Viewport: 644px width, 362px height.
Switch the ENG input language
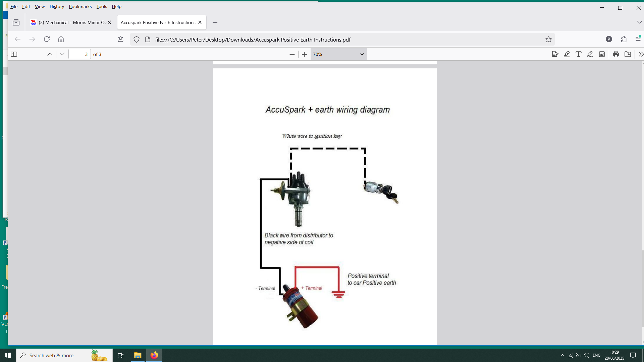coord(596,355)
